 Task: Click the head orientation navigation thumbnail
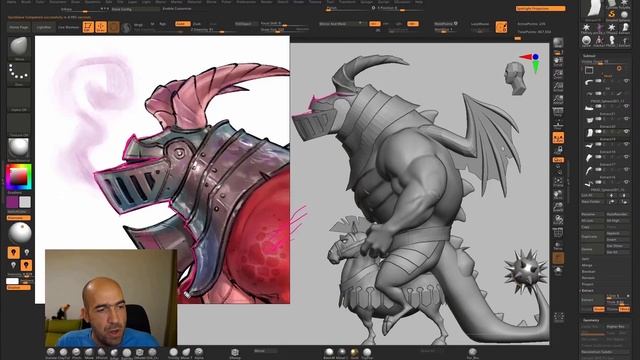[516, 78]
